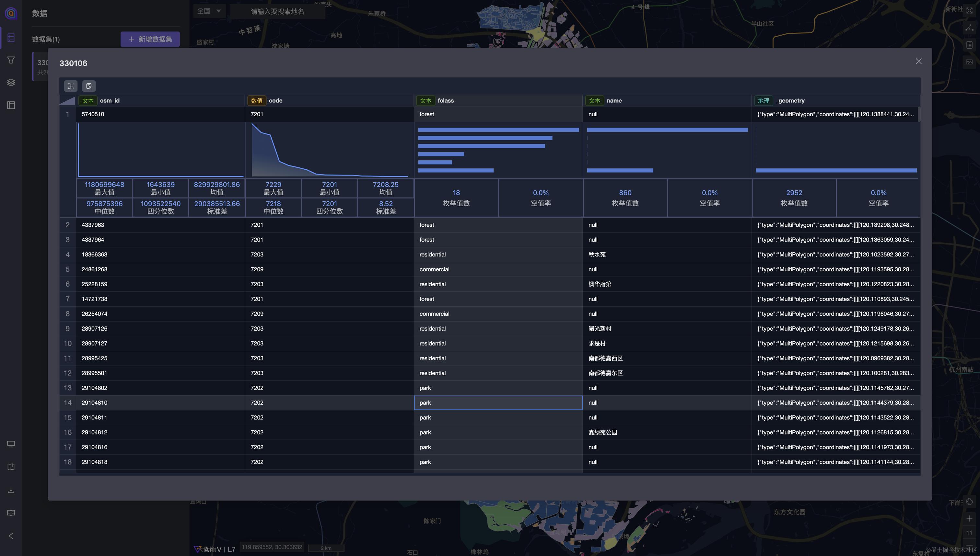
Task: Click the 新增数据集 button
Action: point(150,39)
